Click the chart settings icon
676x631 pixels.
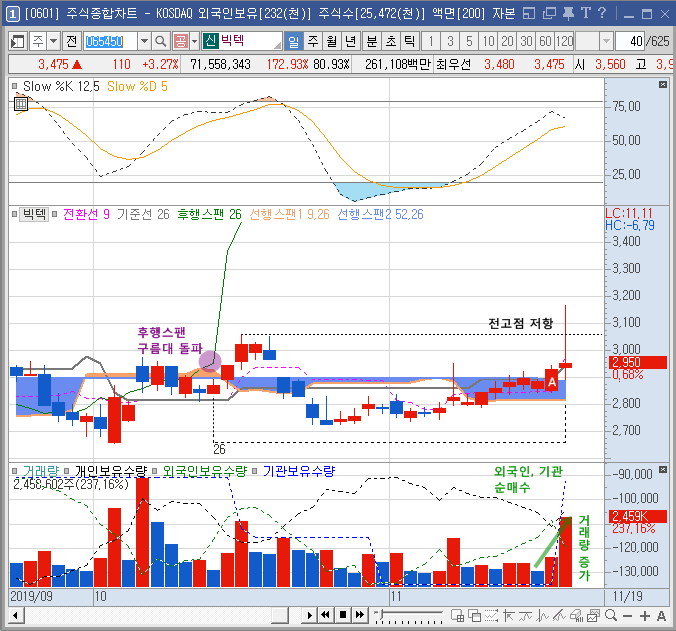[x=593, y=616]
